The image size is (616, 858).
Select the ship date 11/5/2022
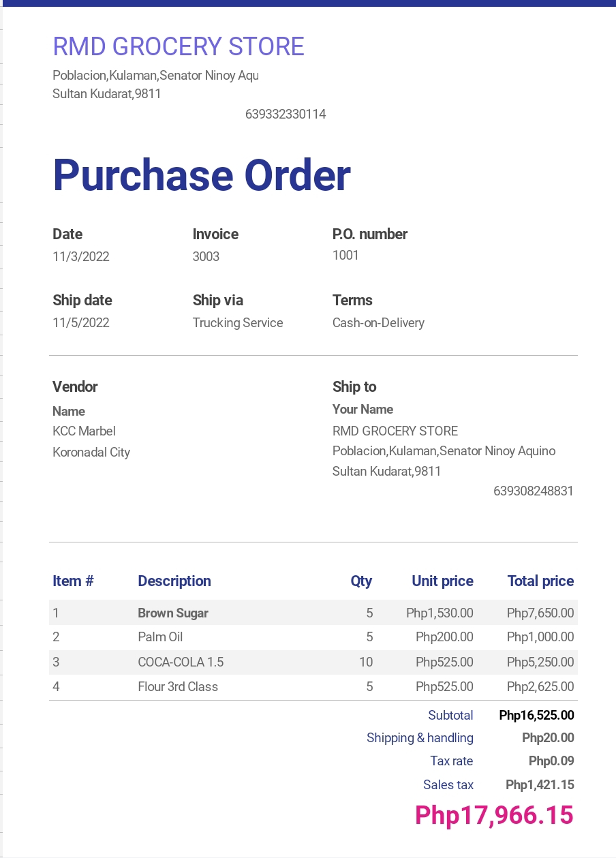[x=81, y=323]
